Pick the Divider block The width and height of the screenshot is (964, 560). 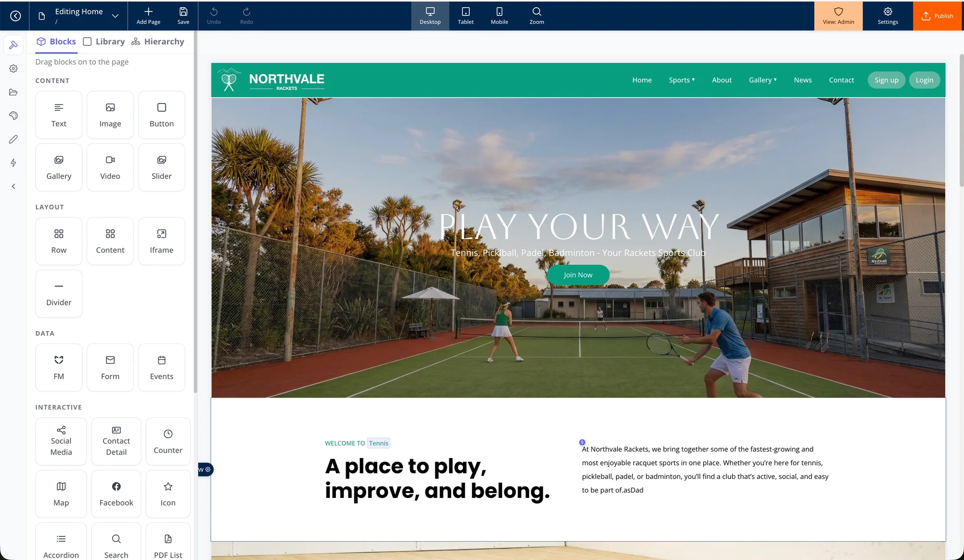coord(59,293)
